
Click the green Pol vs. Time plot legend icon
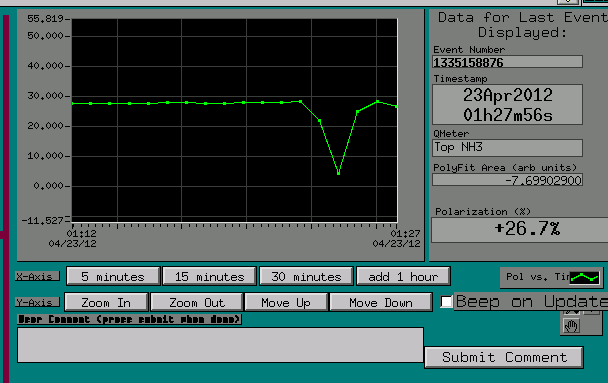tap(585, 278)
